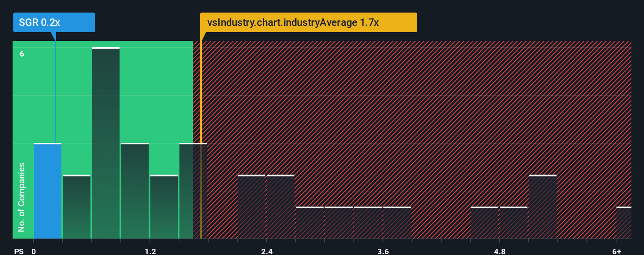Click the blue SGR 0.2x label tag

54,22
